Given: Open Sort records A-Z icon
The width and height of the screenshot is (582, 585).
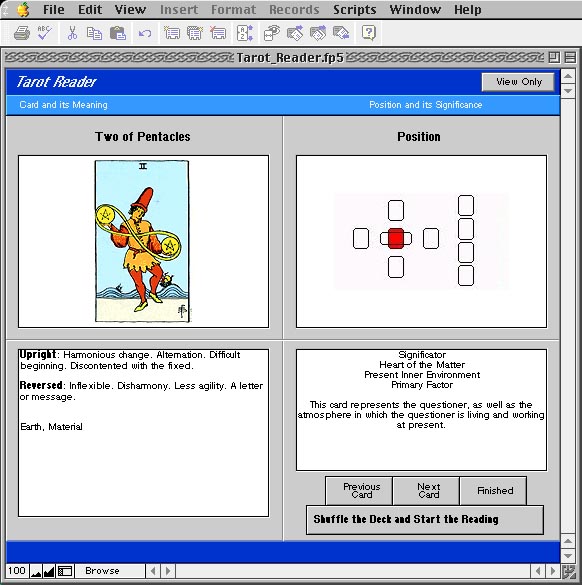Looking at the screenshot, I should (x=245, y=33).
